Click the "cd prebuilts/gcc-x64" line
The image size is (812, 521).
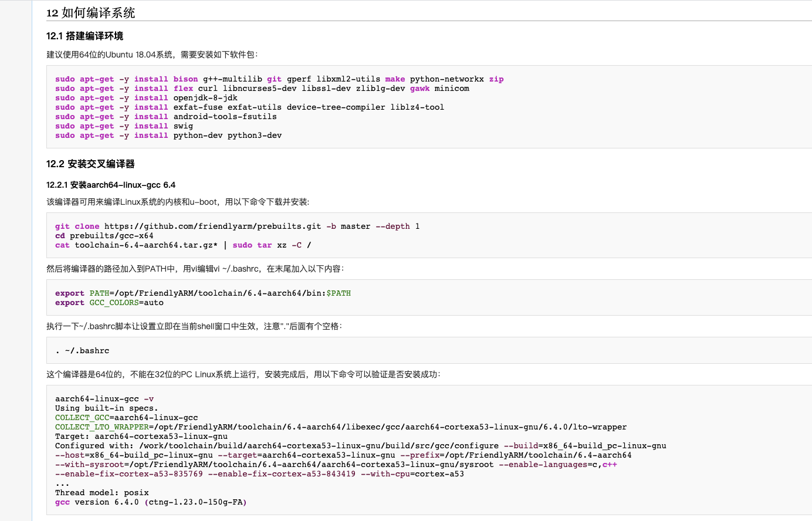pyautogui.click(x=104, y=236)
